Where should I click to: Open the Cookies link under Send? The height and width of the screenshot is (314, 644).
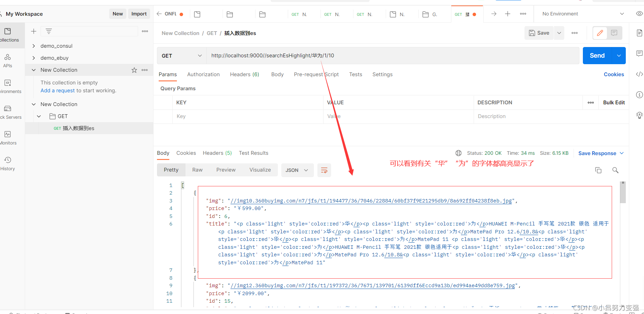point(614,74)
